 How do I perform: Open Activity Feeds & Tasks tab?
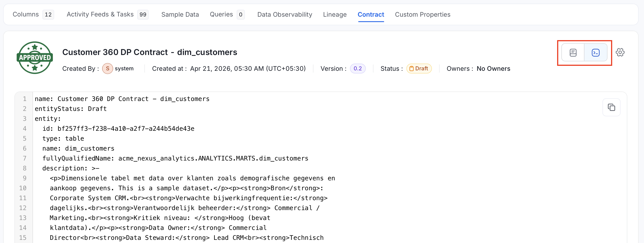pyautogui.click(x=107, y=14)
